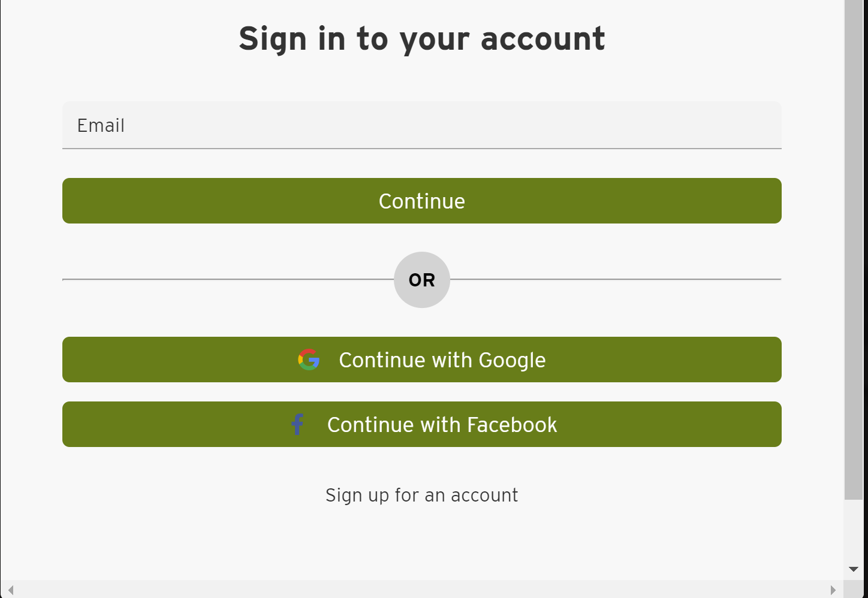Click the green Continue button
Image resolution: width=868 pixels, height=598 pixels.
(x=422, y=201)
